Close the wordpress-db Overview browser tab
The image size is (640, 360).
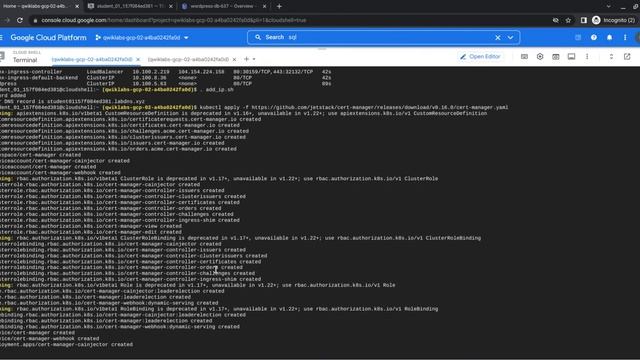click(x=264, y=7)
